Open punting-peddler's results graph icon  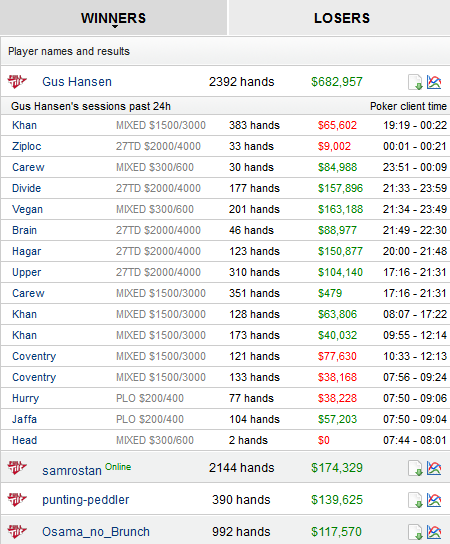(x=434, y=500)
